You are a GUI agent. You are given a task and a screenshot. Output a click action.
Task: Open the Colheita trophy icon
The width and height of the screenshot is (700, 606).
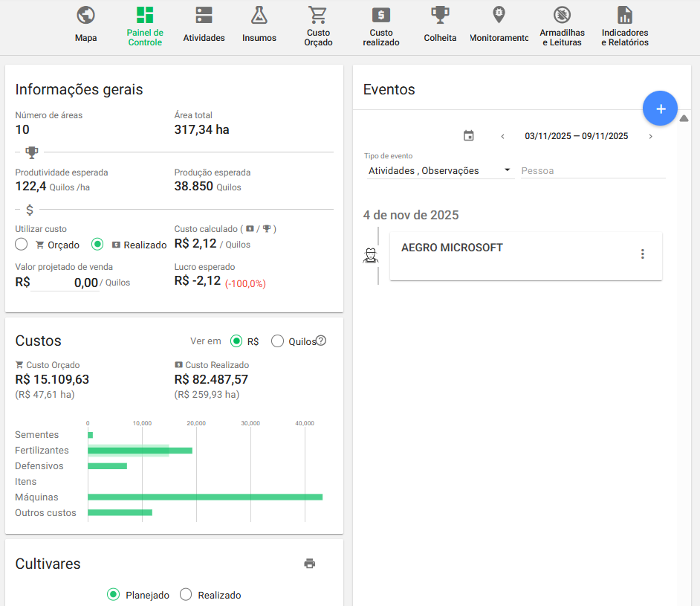[440, 15]
